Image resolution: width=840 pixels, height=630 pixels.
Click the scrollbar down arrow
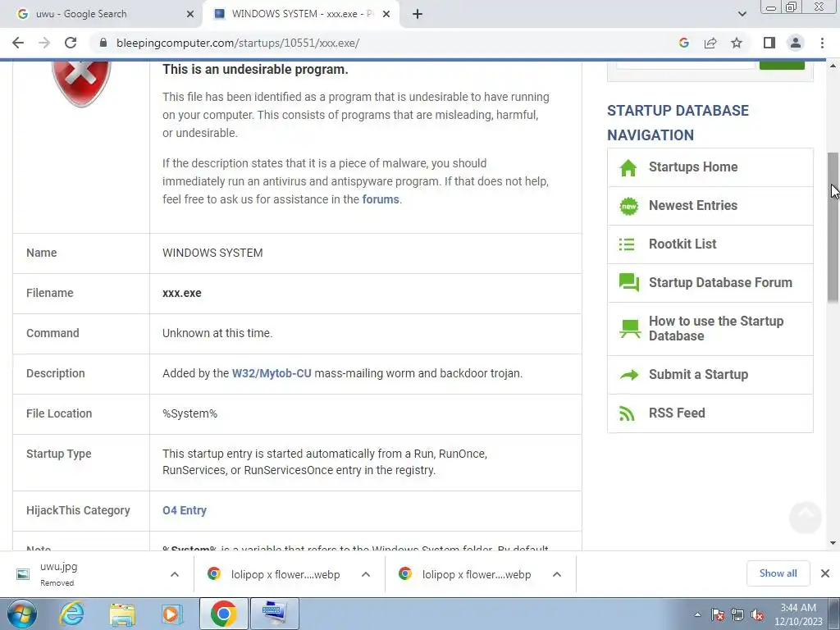click(833, 543)
